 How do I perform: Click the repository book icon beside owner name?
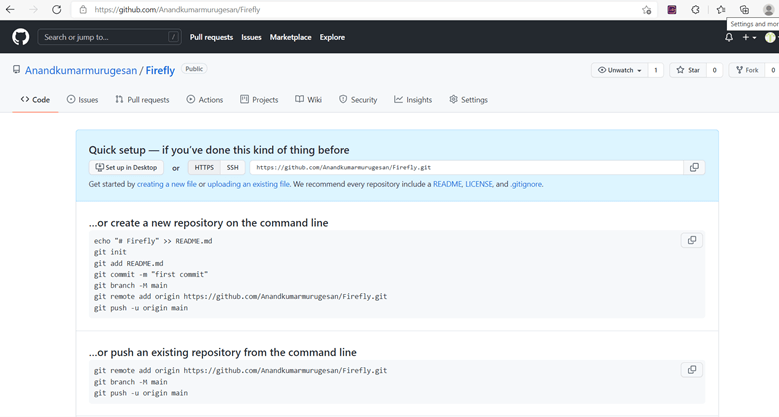16,70
